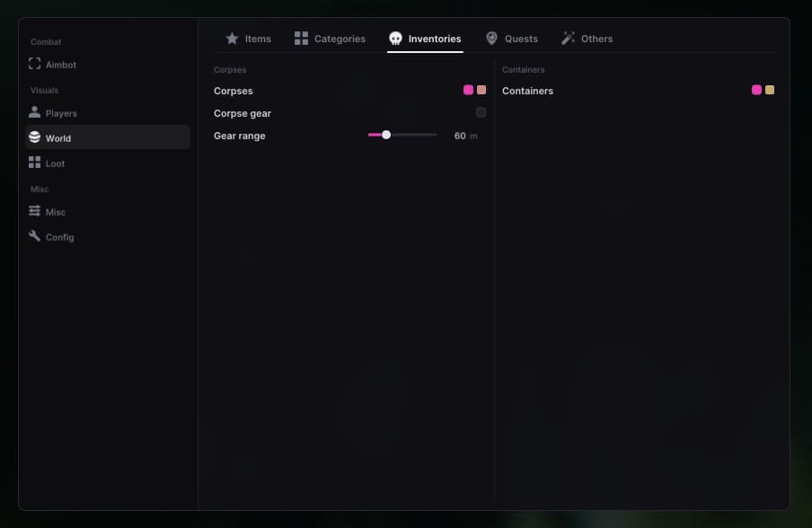Click the Gear range slider handle
Image resolution: width=812 pixels, height=528 pixels.
click(386, 135)
